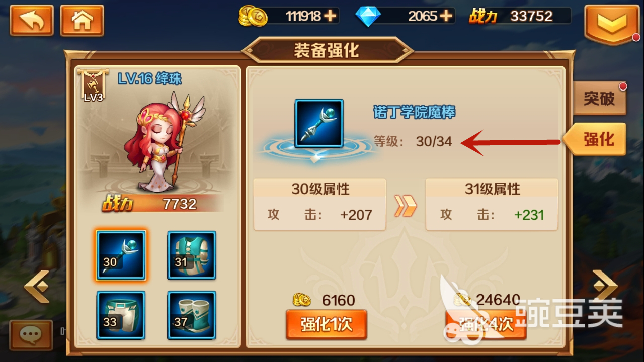Select the boots equipment slot level 37

(192, 315)
